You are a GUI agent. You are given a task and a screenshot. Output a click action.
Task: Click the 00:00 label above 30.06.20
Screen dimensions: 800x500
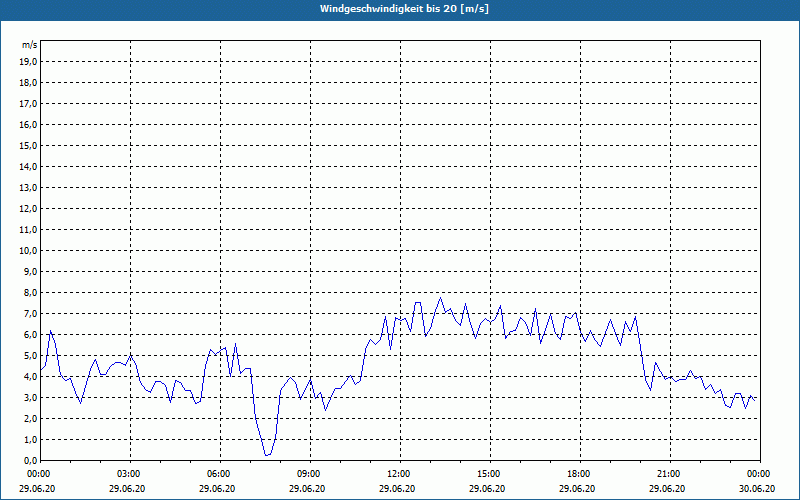(760, 474)
